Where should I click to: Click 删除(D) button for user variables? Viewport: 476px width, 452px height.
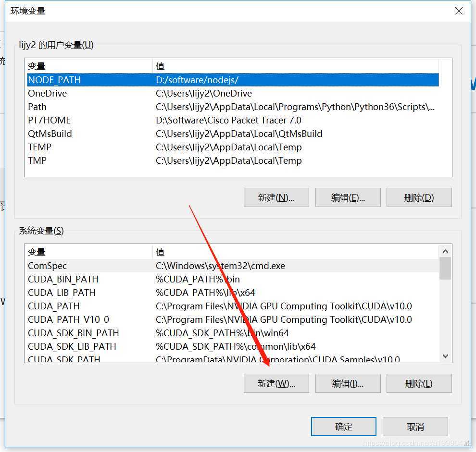click(419, 197)
